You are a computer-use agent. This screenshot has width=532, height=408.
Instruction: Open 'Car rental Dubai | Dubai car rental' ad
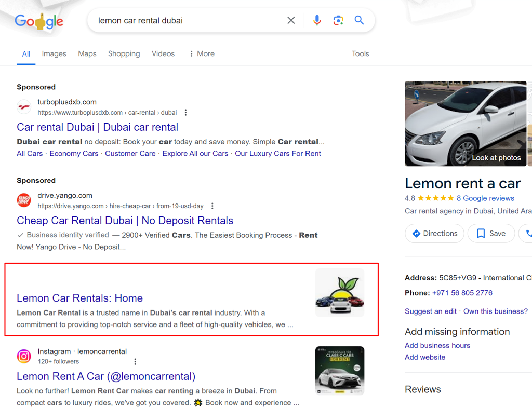click(97, 127)
